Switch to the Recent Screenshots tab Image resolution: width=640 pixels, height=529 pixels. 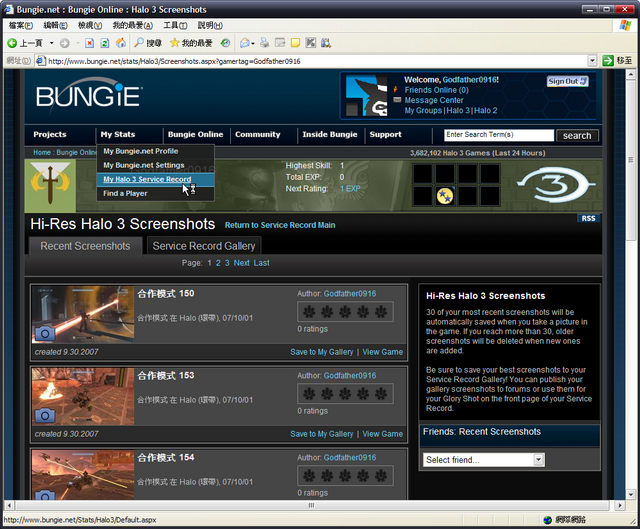(x=85, y=246)
